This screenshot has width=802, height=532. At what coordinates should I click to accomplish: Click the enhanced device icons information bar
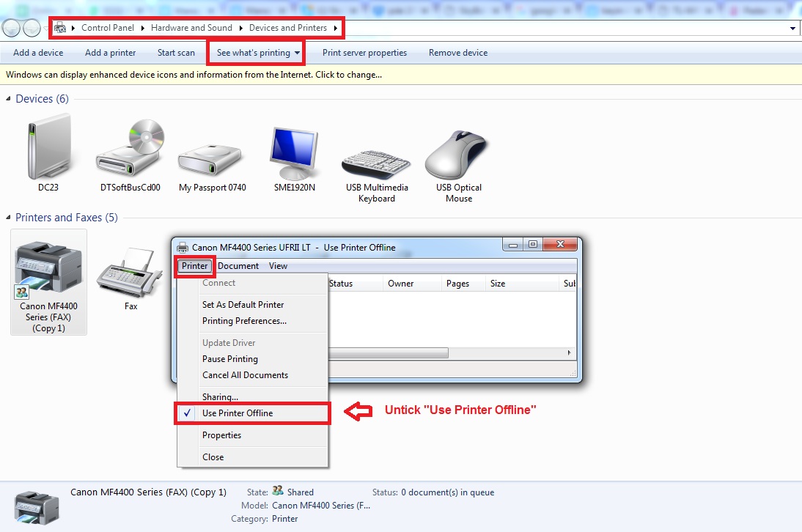click(401, 75)
